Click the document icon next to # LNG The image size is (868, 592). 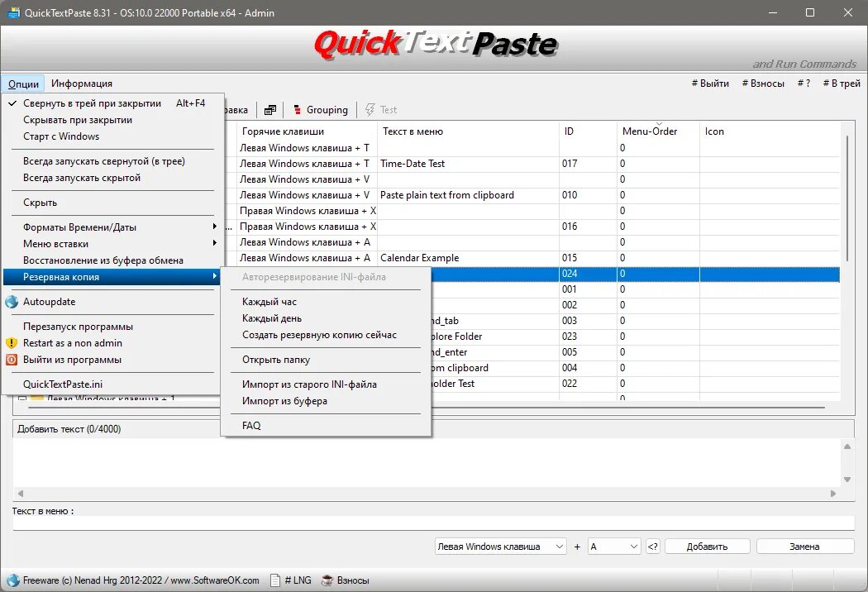click(x=274, y=580)
